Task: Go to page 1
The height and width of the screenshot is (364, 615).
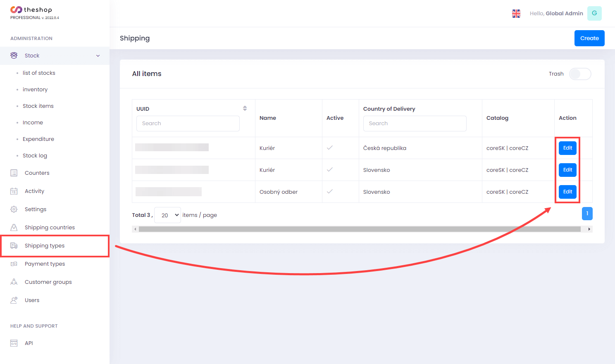Action: 587,214
